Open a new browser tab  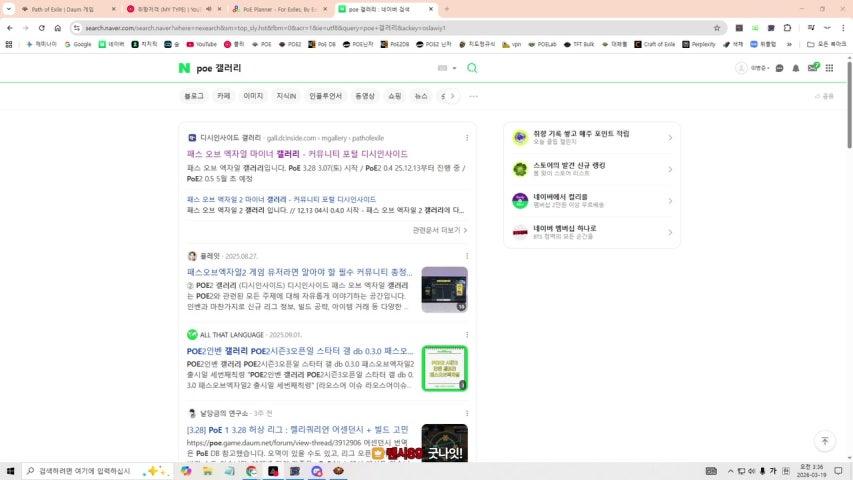[x=447, y=9]
